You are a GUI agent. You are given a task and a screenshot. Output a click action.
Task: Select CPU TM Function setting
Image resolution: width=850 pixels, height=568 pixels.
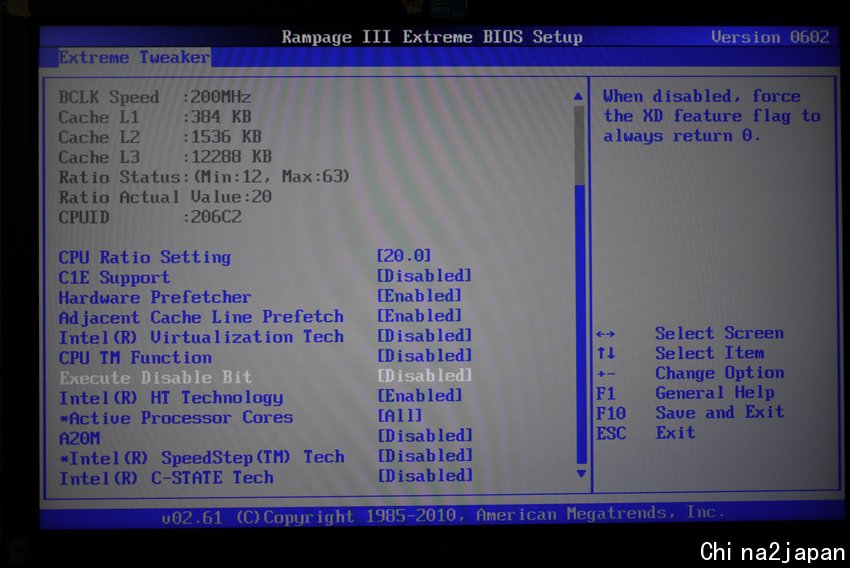135,358
